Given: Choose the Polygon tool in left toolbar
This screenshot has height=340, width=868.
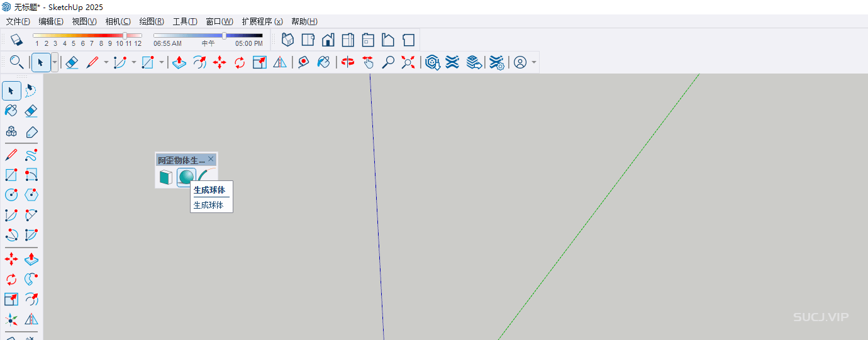Looking at the screenshot, I should [x=31, y=194].
